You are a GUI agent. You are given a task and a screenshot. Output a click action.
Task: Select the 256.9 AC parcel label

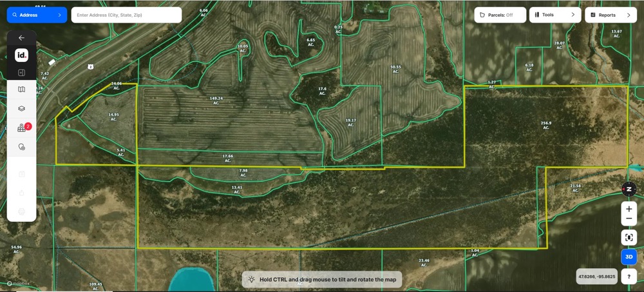coord(546,125)
